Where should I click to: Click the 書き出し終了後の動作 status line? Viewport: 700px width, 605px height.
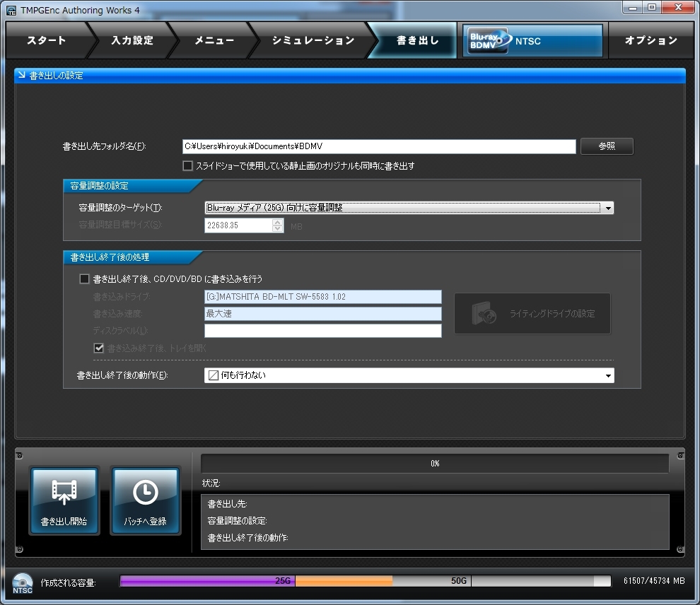tap(247, 538)
